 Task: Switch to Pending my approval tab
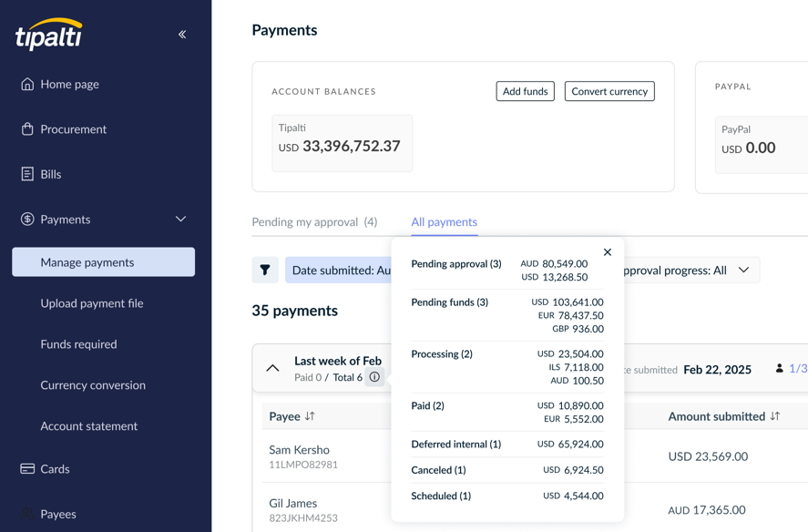315,222
